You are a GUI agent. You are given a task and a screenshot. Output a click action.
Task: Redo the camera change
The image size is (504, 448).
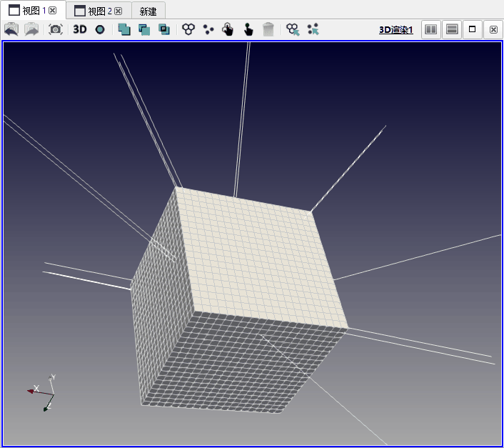click(31, 29)
